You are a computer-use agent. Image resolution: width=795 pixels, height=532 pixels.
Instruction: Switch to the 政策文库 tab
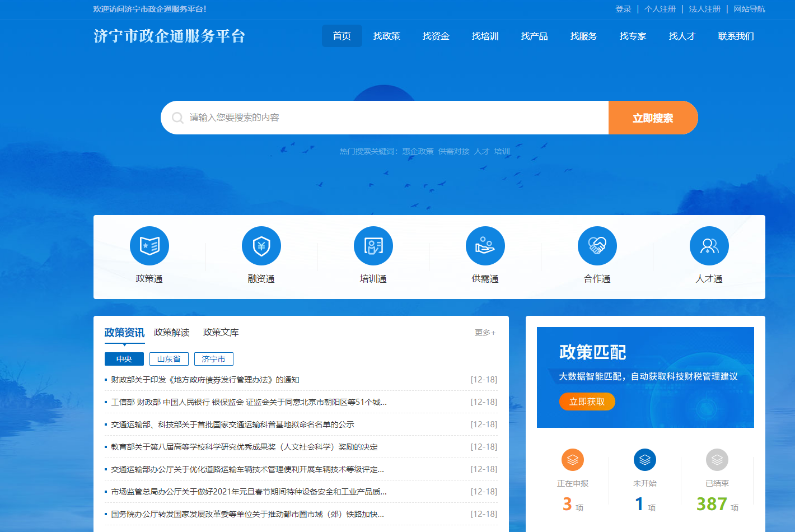[x=221, y=333]
